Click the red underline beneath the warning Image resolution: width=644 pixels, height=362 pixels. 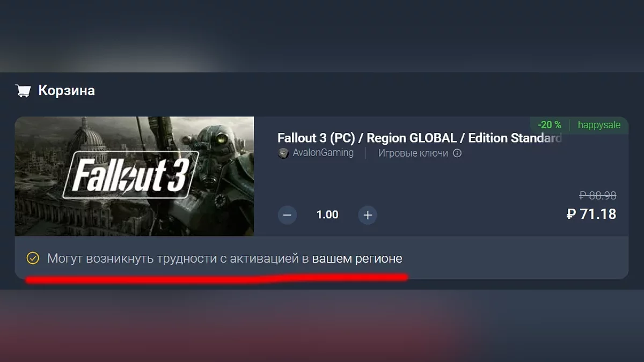point(217,278)
